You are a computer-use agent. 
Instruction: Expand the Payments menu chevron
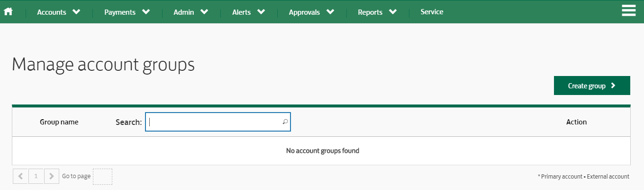[x=146, y=12]
